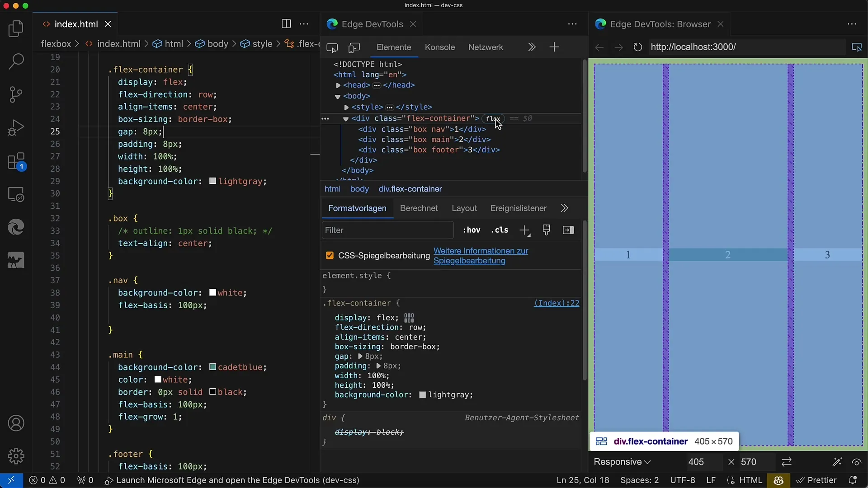Open Source Control view
This screenshot has width=868, height=488.
[x=16, y=94]
